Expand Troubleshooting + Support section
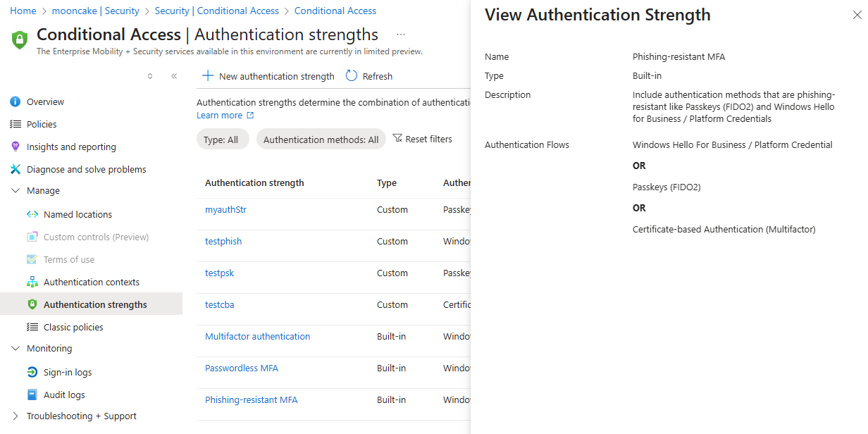 15,416
